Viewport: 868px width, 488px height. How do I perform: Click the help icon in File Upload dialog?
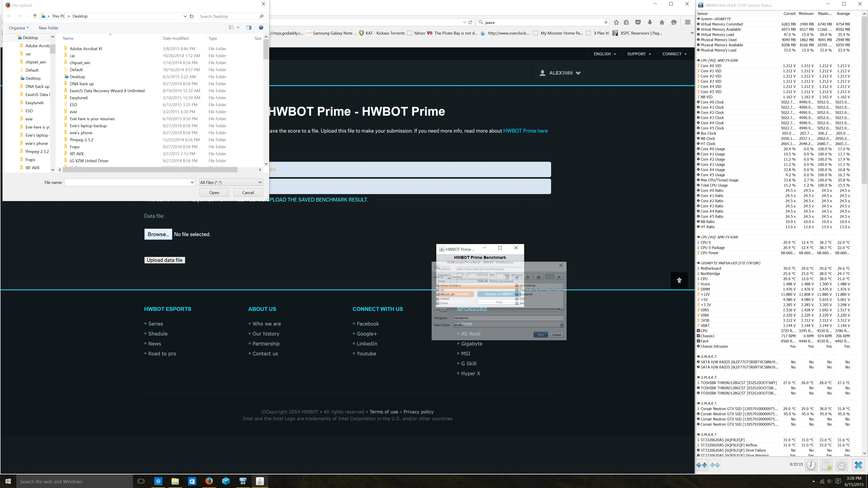261,28
